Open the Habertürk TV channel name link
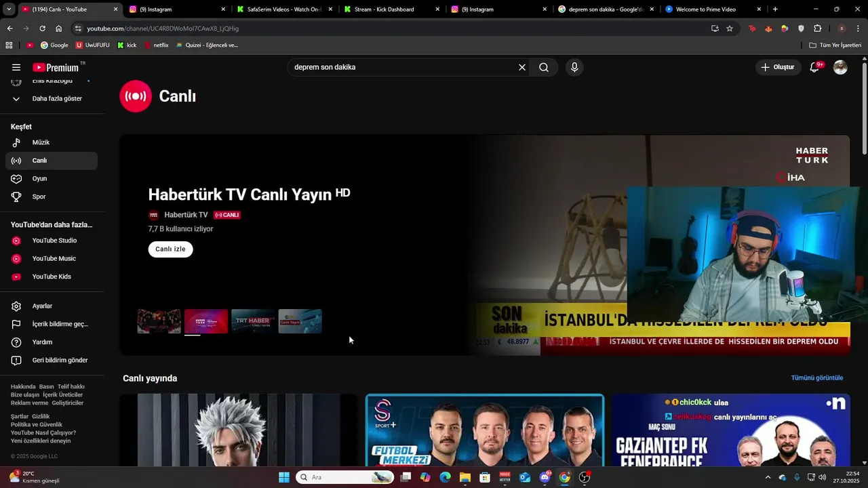The width and height of the screenshot is (868, 488). (x=186, y=215)
